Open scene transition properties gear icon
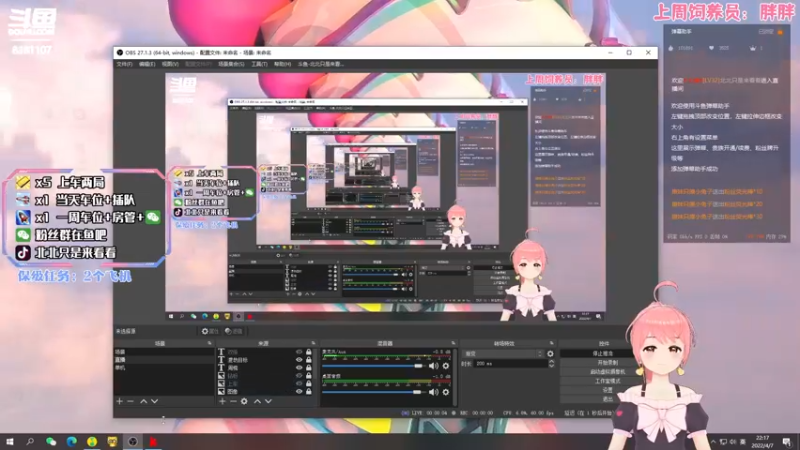The height and width of the screenshot is (450, 800). tap(550, 354)
